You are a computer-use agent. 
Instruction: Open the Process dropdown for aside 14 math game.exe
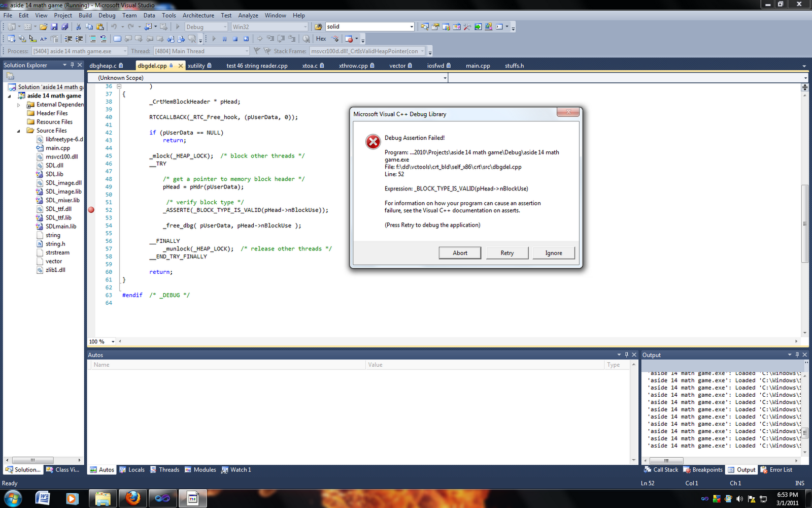click(x=80, y=51)
